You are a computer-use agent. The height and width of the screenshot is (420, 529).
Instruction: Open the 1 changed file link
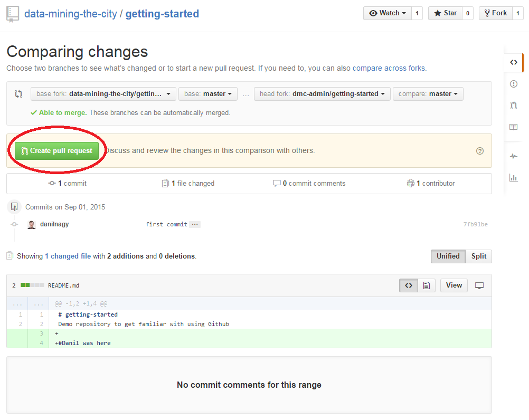pyautogui.click(x=68, y=256)
